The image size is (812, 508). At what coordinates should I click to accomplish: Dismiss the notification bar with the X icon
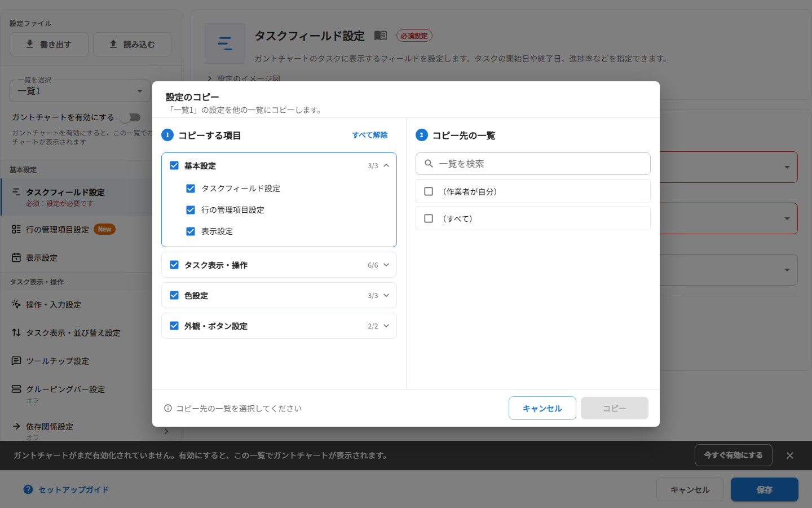pos(790,456)
